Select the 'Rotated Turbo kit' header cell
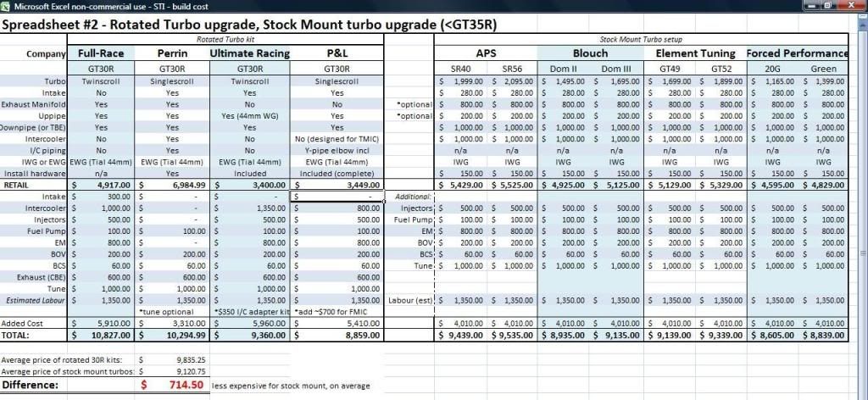Screen dimensions: 868x400 [x=225, y=39]
